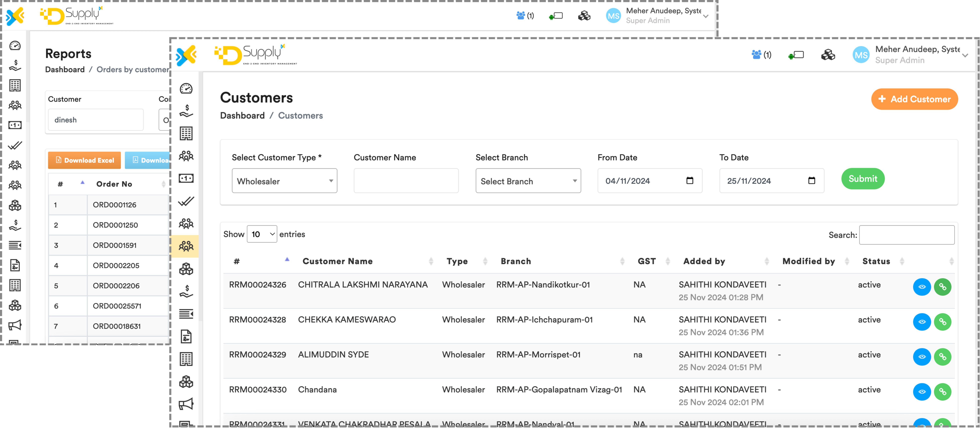
Task: Sort by Order No in Reports table
Action: click(114, 184)
